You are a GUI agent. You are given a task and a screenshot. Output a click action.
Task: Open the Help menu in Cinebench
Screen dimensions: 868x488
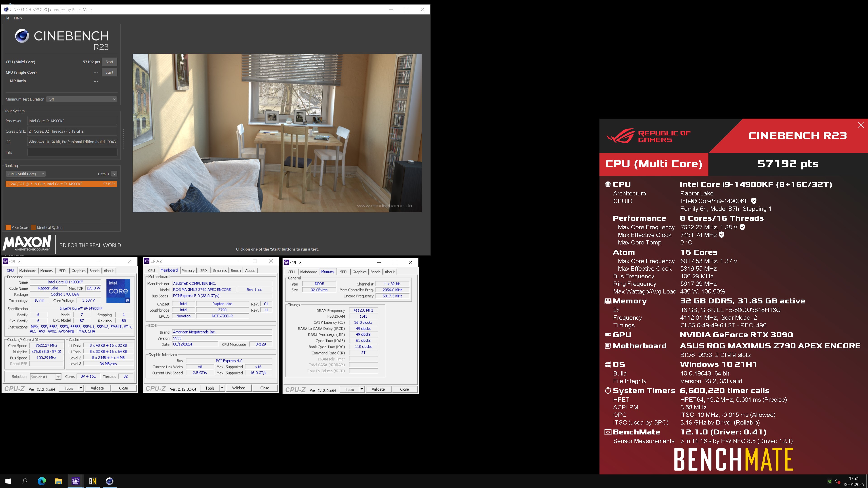(x=18, y=18)
